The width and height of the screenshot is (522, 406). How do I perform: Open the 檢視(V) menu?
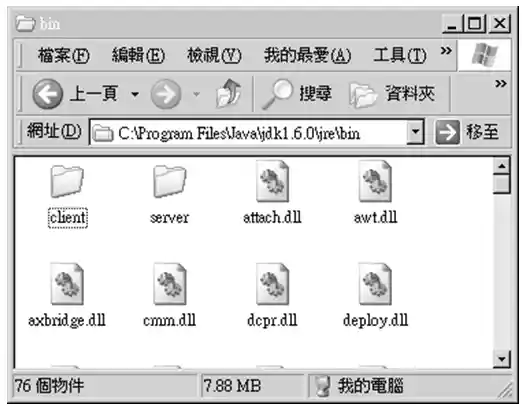tap(214, 55)
